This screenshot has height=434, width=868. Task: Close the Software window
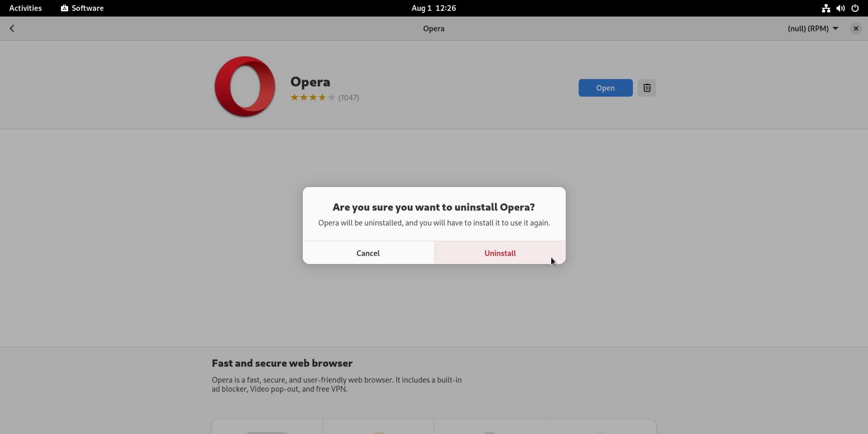coord(856,28)
